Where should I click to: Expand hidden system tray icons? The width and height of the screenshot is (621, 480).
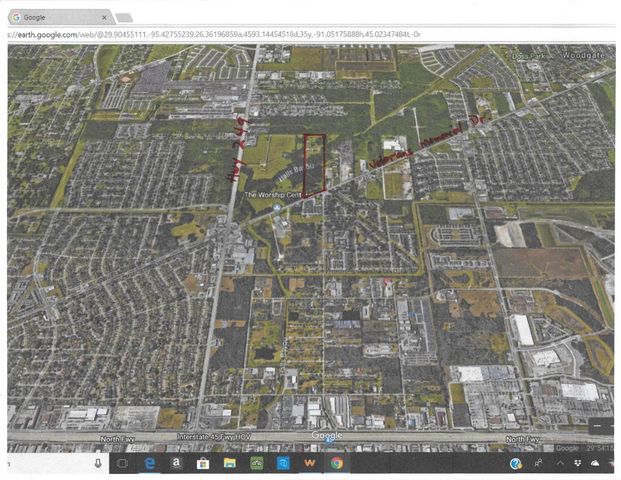coord(560,463)
